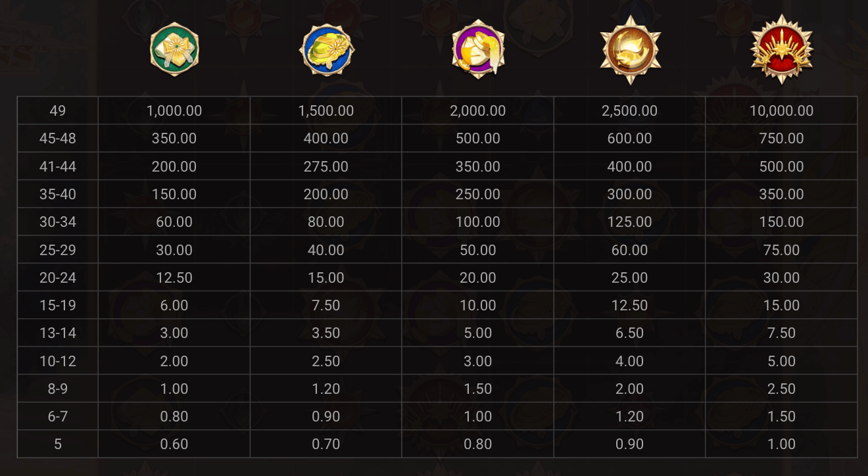Click the blue badge symbol icon

pyautogui.click(x=326, y=50)
